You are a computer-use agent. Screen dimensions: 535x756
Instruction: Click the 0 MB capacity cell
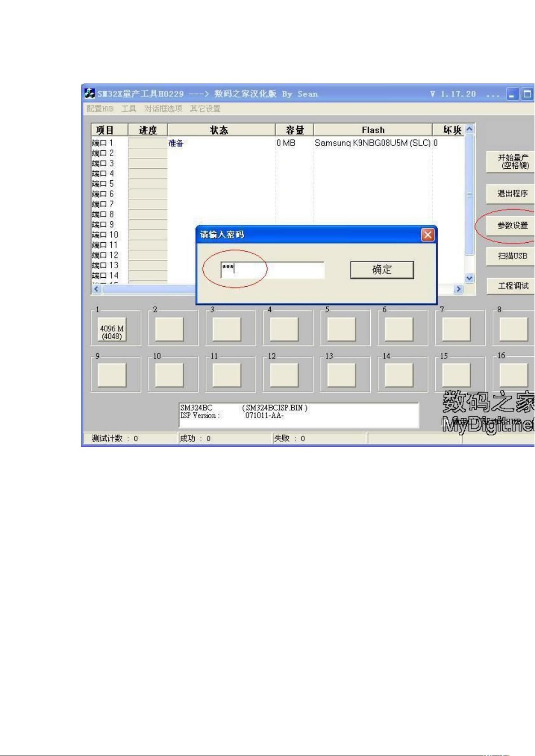[x=286, y=143]
